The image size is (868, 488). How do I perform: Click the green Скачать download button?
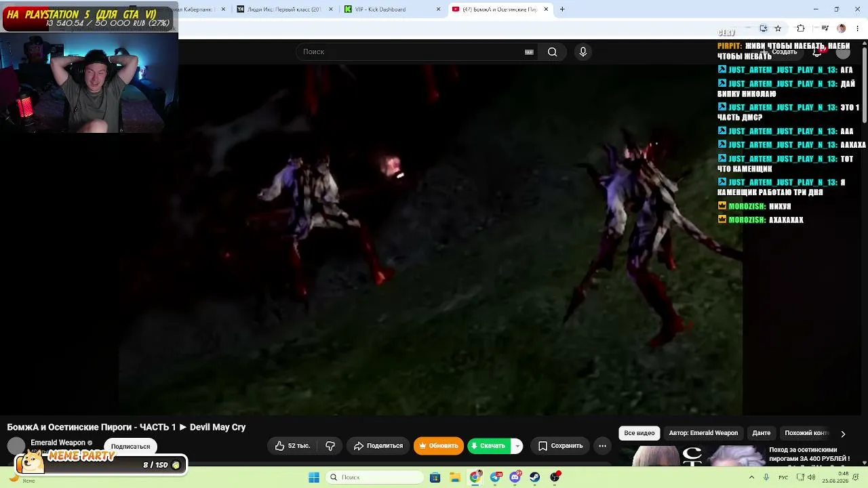pyautogui.click(x=488, y=446)
